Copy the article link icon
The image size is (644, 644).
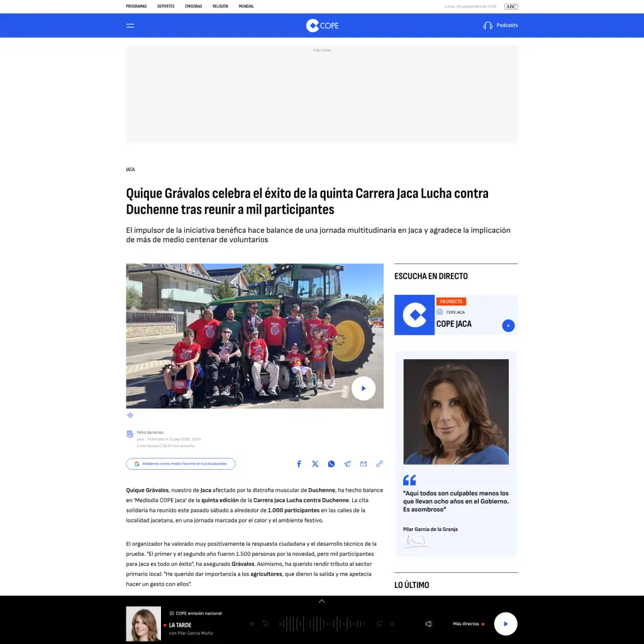(x=379, y=464)
